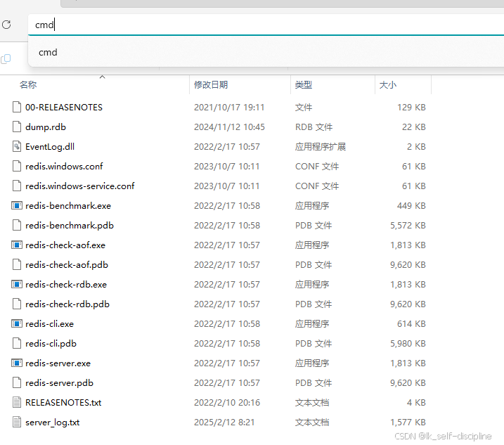504x445 pixels.
Task: Click date 2021/10/17 19:11 for 00-RELEASENOTES
Action: coord(229,107)
